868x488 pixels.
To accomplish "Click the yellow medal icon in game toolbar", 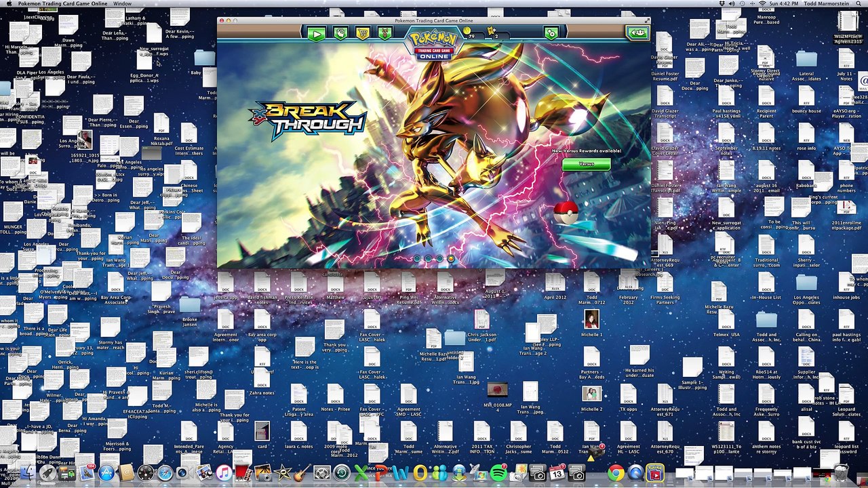I will (384, 33).
